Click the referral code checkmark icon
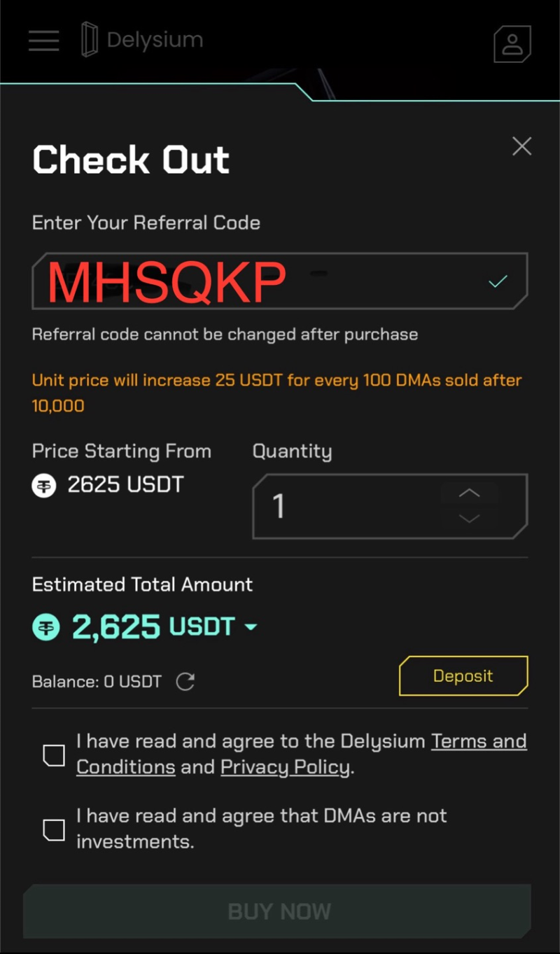The width and height of the screenshot is (560, 954). [x=498, y=281]
